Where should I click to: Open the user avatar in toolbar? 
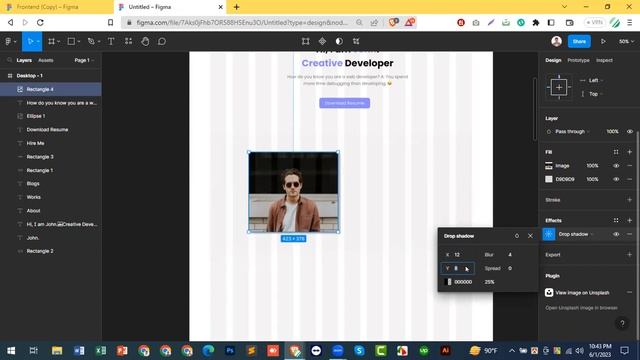(556, 41)
